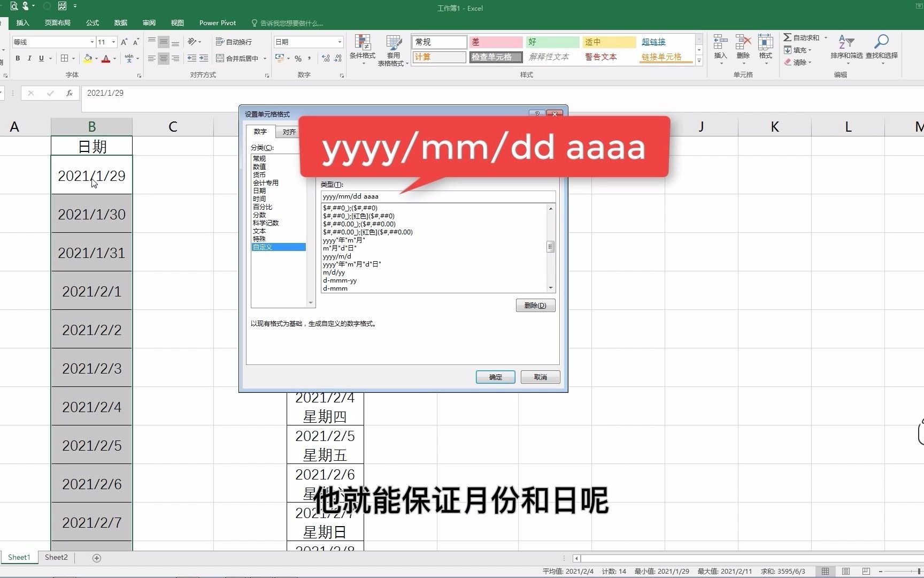Click the 删除(D) button in dialog
The height and width of the screenshot is (578, 924).
pyautogui.click(x=535, y=306)
